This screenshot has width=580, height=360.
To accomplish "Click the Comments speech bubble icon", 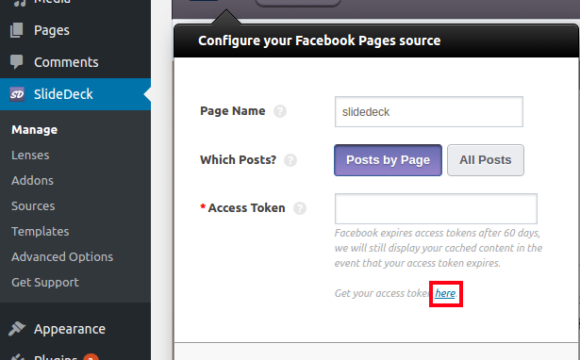I will [17, 62].
